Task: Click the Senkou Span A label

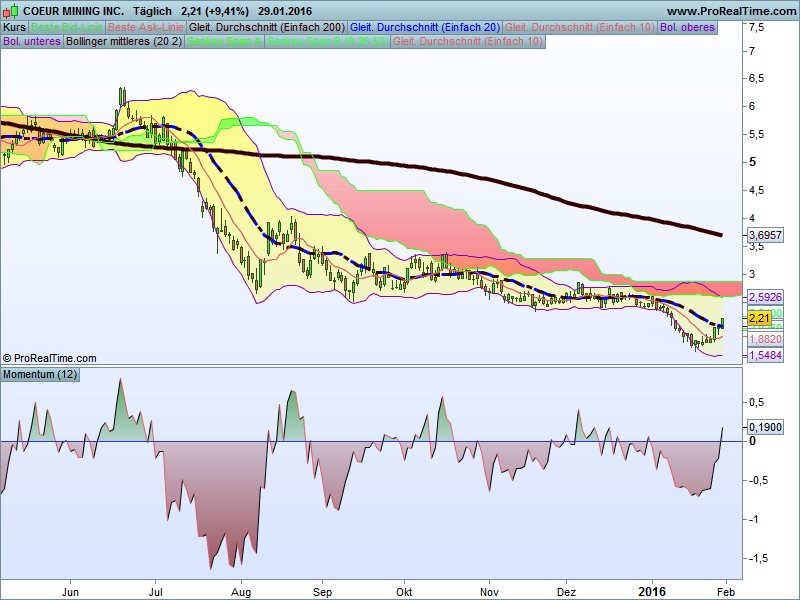Action: click(x=224, y=41)
